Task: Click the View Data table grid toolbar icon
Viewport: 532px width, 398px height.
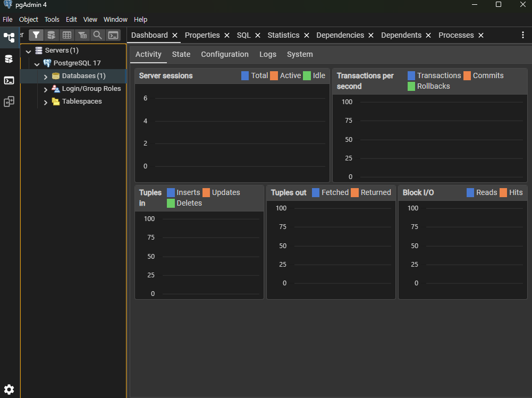Action: point(67,35)
